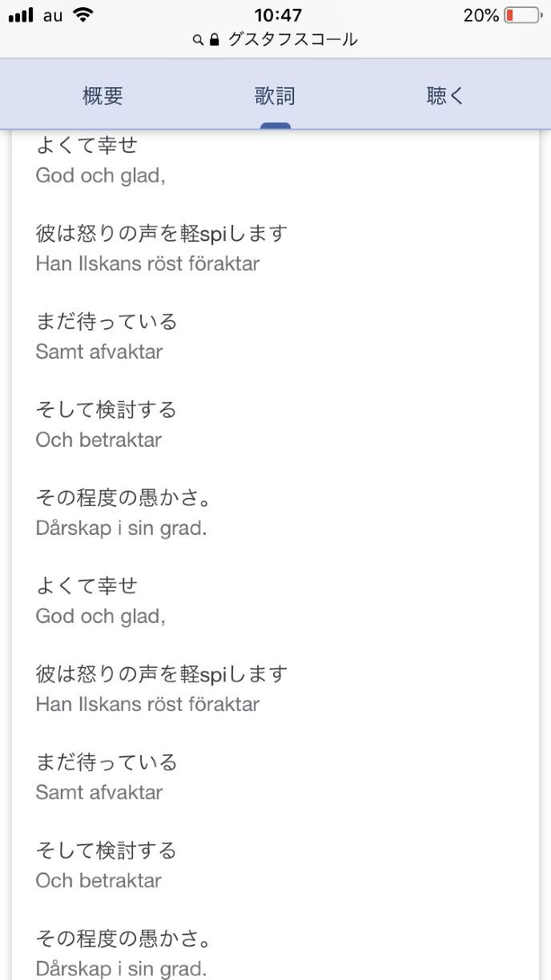
Task: Tap the blue indicator under the 歌詞 tab
Action: [275, 125]
